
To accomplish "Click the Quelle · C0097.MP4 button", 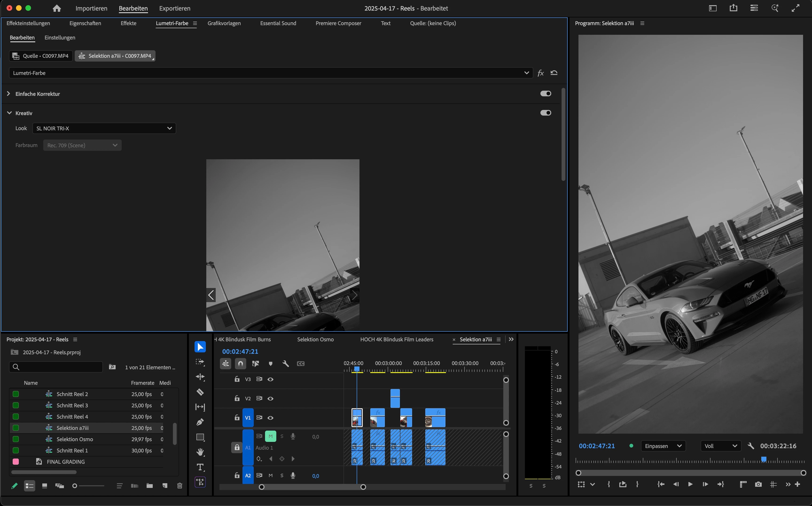I will (x=41, y=56).
